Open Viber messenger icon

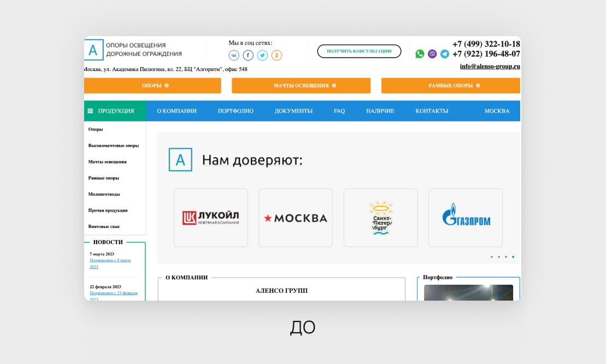[x=432, y=54]
